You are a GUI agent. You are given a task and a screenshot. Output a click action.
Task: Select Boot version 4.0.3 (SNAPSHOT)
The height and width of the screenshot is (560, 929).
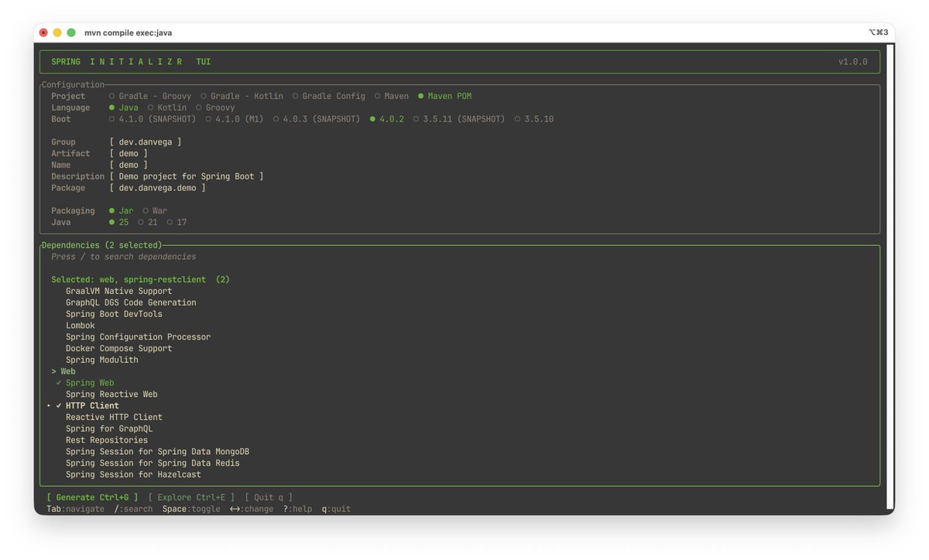tap(317, 119)
